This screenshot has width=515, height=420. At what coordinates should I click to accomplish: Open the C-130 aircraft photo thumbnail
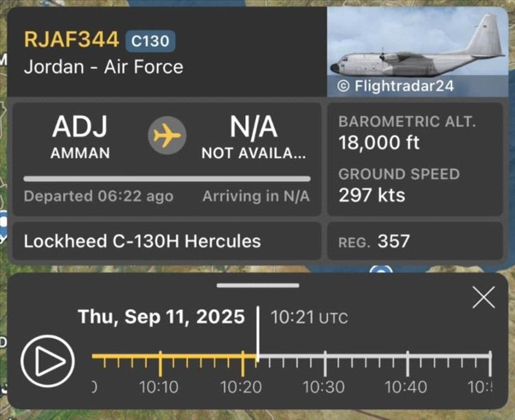(x=417, y=52)
